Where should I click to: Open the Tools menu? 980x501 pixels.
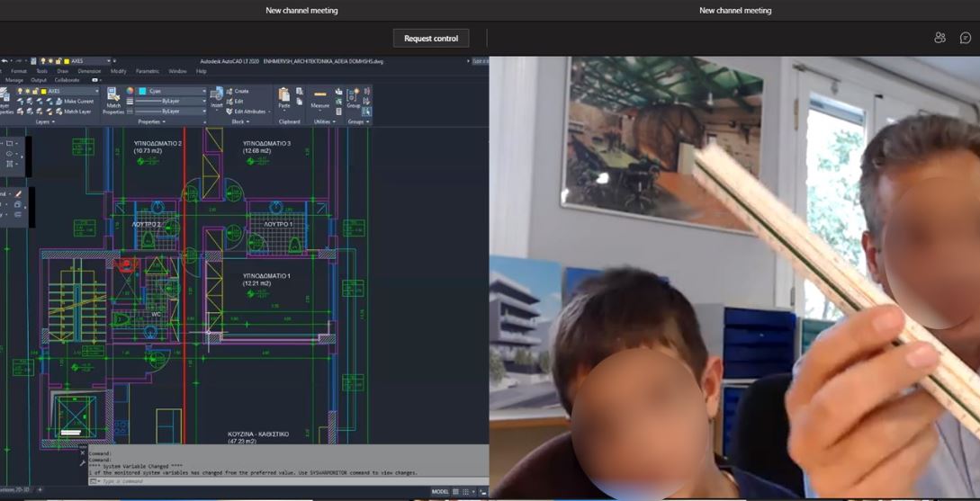click(42, 71)
